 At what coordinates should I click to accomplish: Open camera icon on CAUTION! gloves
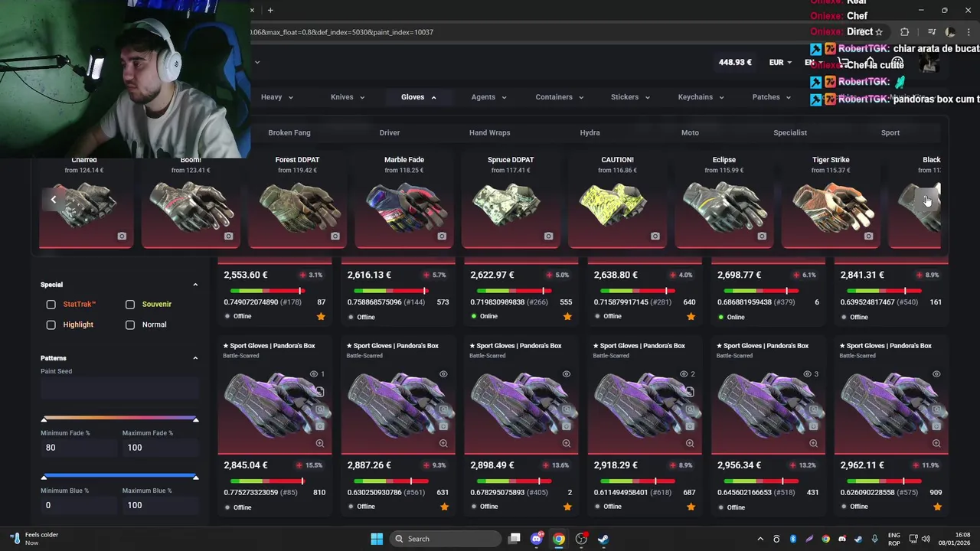point(655,236)
